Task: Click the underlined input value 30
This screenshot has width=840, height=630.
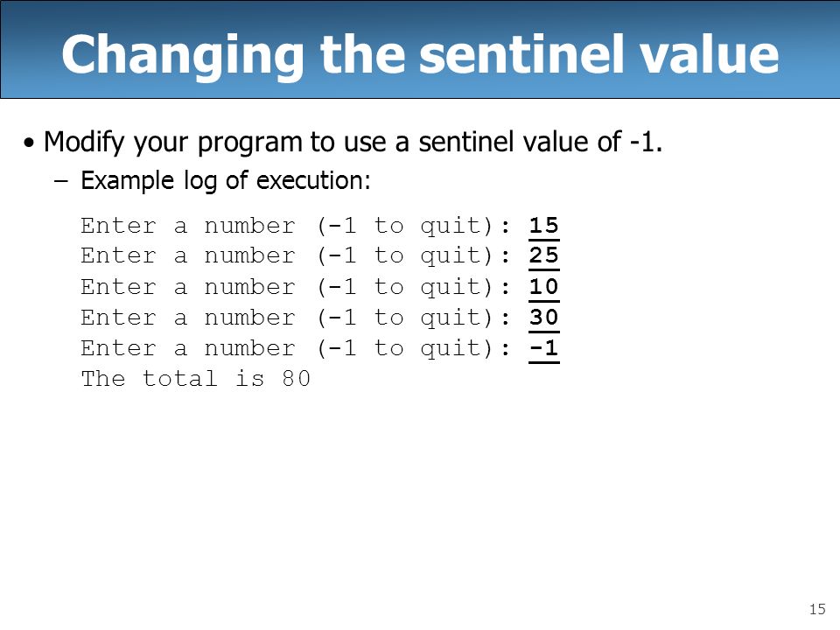Action: point(543,317)
